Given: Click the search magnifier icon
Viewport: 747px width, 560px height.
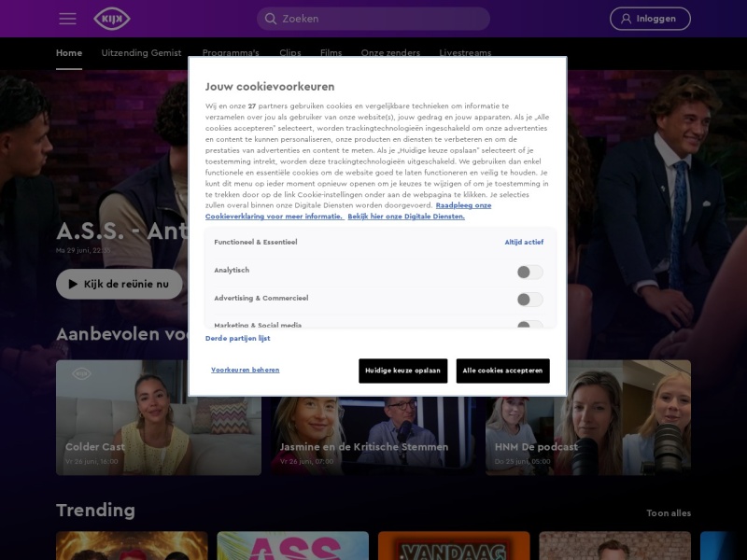Looking at the screenshot, I should click(271, 19).
